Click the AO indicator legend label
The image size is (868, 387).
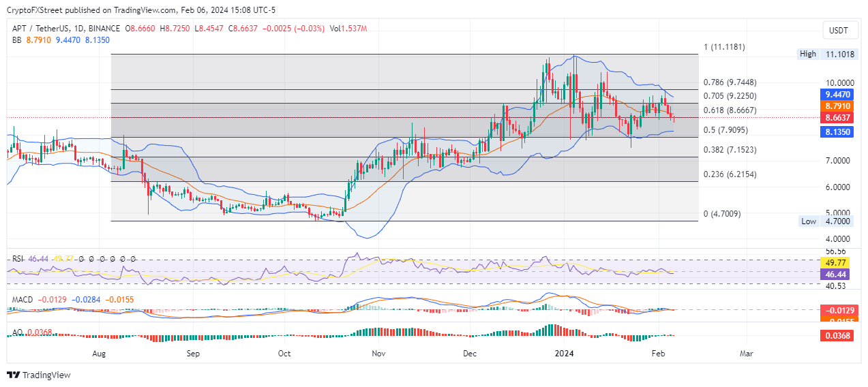18,332
